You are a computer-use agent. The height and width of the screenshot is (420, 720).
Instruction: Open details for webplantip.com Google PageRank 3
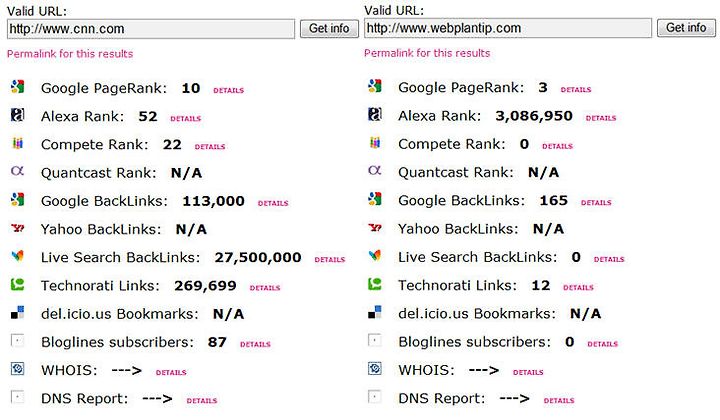pyautogui.click(x=576, y=90)
